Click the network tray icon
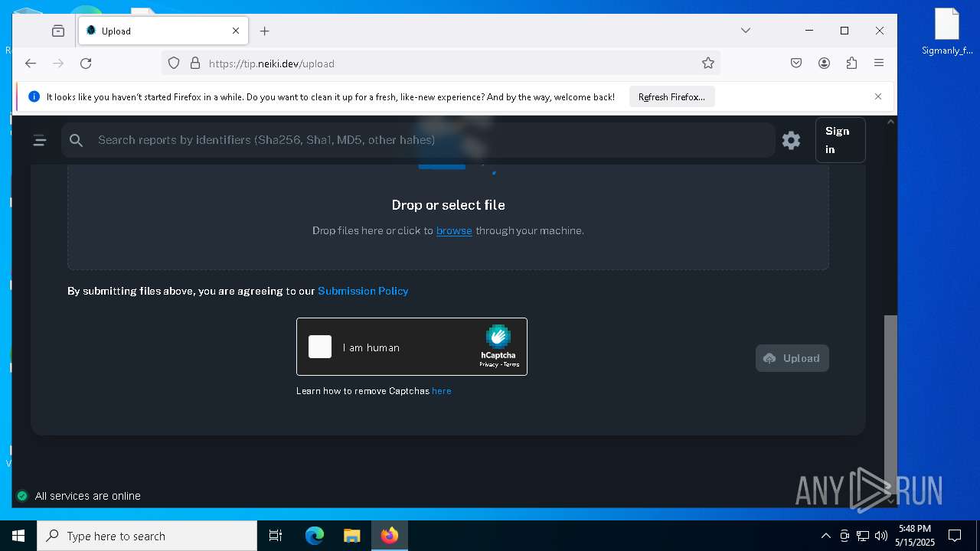Screen dimensions: 980x551 click(863, 536)
